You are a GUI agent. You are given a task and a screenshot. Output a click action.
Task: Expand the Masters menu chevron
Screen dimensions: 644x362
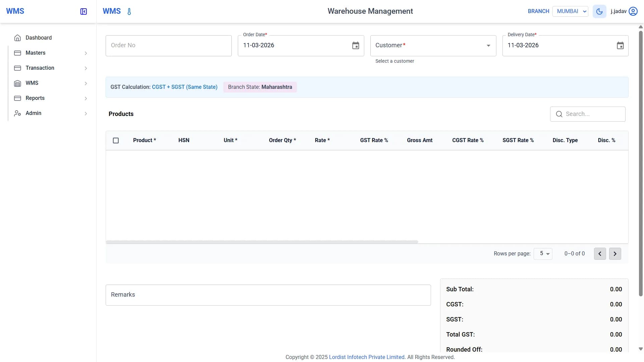click(86, 53)
